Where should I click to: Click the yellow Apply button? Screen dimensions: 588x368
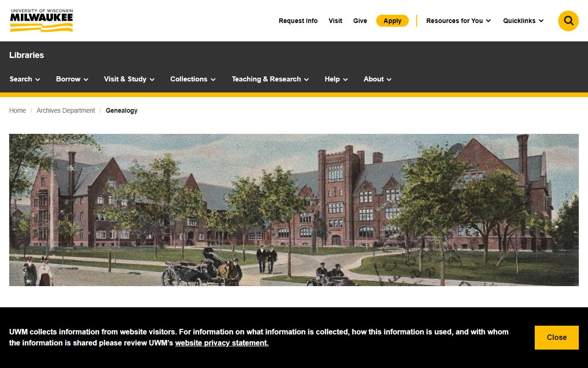[x=392, y=21]
